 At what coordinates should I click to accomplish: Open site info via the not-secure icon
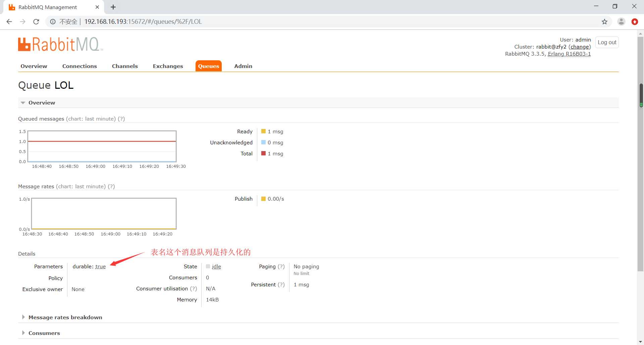[53, 22]
